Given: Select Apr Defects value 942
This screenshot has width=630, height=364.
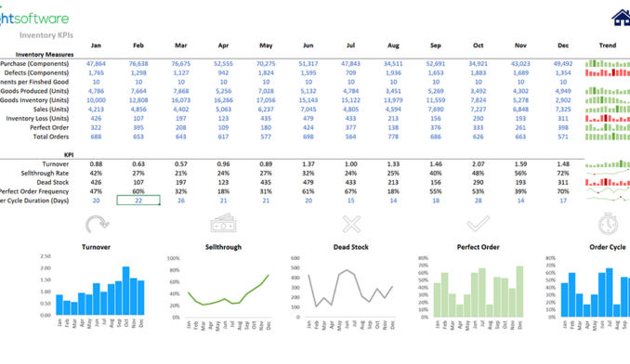Looking at the screenshot, I should pos(223,72).
